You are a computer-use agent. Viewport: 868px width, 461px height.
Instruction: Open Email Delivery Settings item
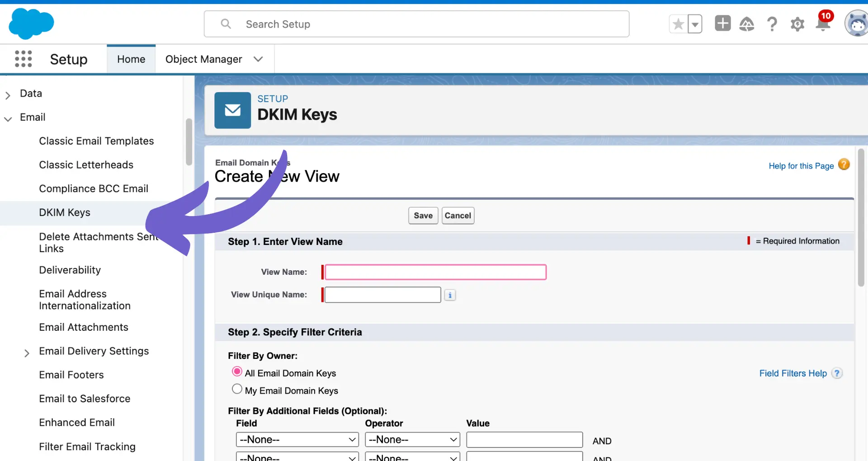(x=94, y=351)
